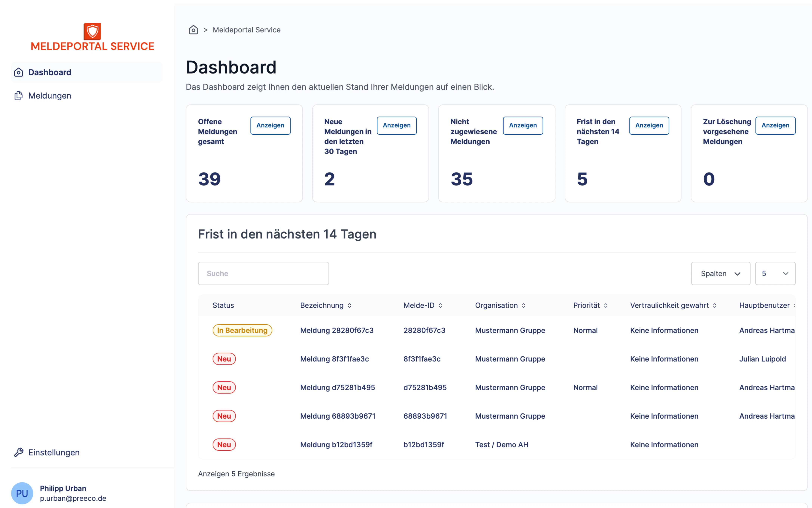Image resolution: width=812 pixels, height=508 pixels.
Task: Click the Suche search field
Action: coord(264,274)
